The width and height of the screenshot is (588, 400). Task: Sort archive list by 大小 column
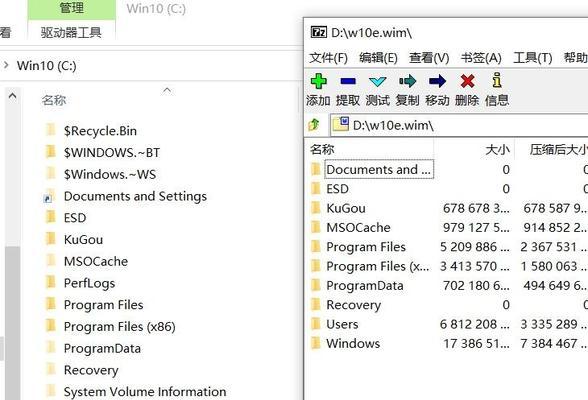coord(497,150)
